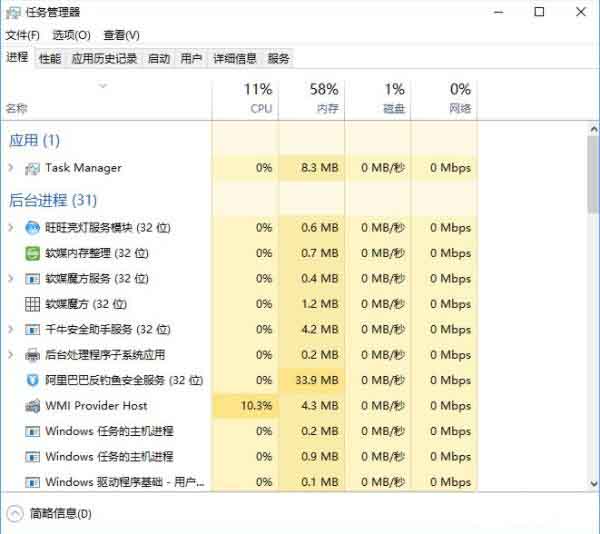Click the first Windows 任务的主机进程 icon
This screenshot has width=600, height=534.
[x=32, y=431]
